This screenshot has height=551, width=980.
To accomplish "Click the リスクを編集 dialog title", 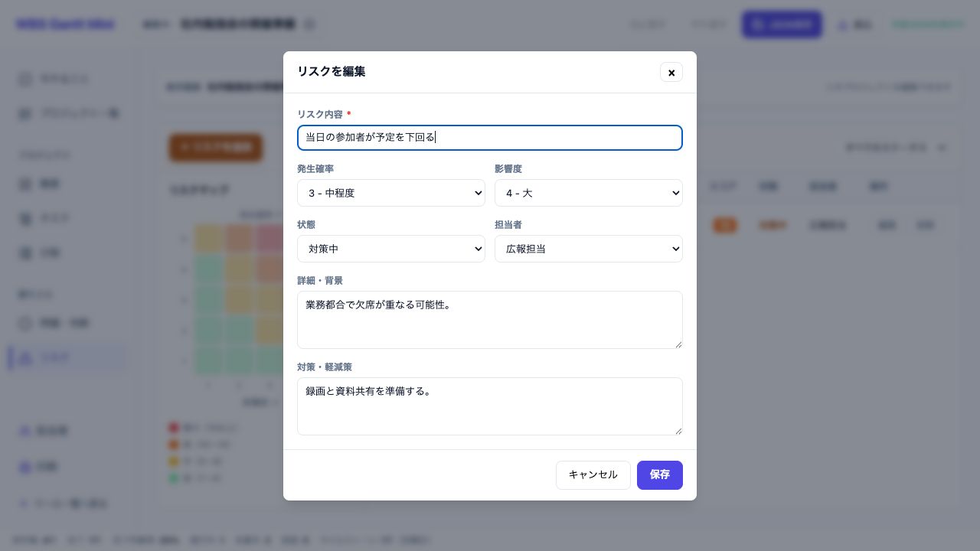I will (x=332, y=71).
